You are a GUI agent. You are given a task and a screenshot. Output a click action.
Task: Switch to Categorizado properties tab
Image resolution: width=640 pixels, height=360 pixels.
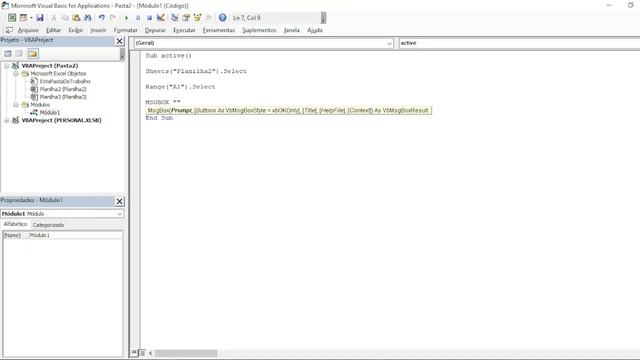point(48,225)
